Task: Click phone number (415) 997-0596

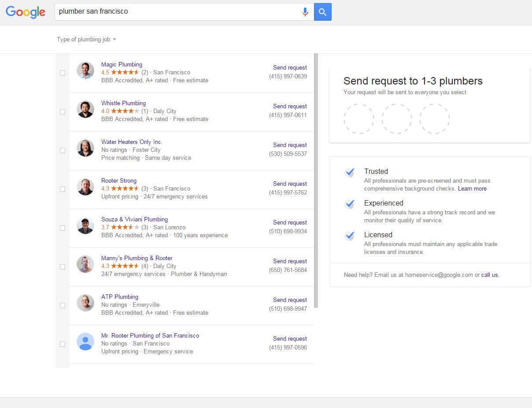Action: coord(288,347)
